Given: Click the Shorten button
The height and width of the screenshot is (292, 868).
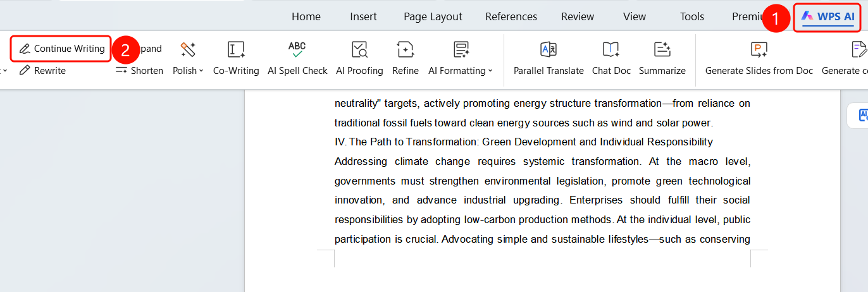Looking at the screenshot, I should click(139, 70).
